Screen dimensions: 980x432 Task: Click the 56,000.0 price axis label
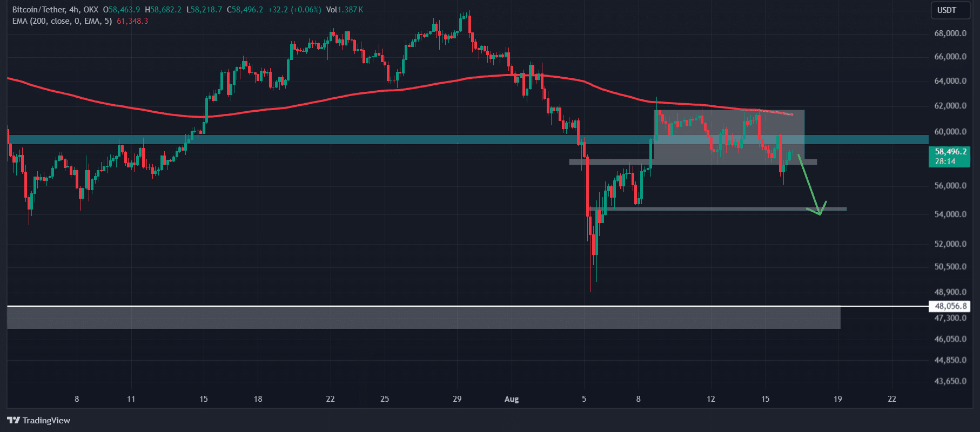[x=950, y=186]
